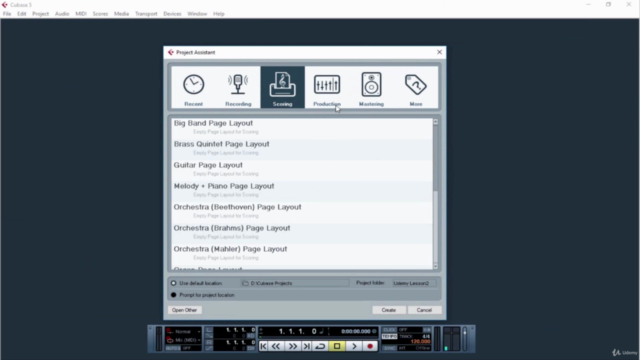Choose the Production mixer category
This screenshot has height=360, width=640.
327,87
